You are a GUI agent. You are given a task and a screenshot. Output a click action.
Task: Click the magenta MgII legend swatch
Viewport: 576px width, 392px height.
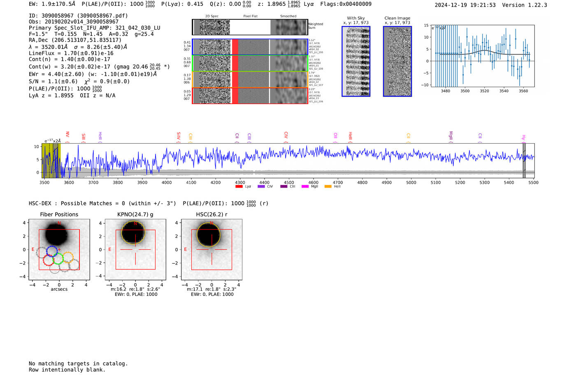(305, 186)
